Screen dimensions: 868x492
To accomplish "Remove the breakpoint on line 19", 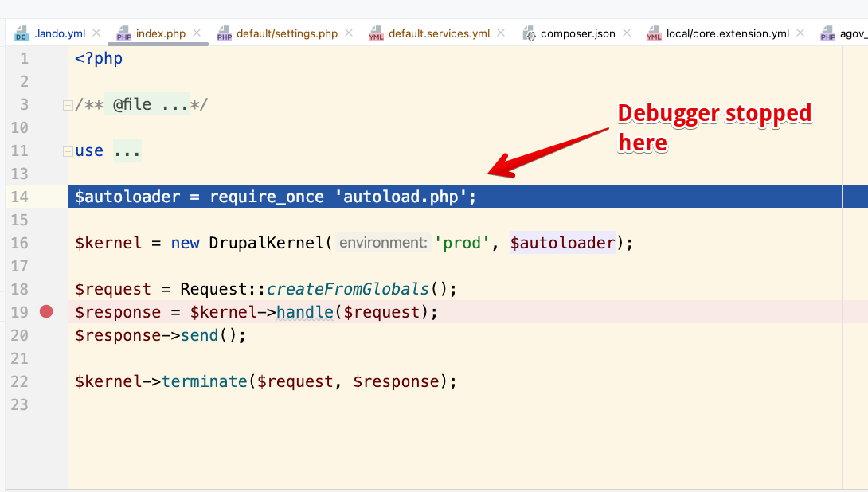I will tap(46, 311).
